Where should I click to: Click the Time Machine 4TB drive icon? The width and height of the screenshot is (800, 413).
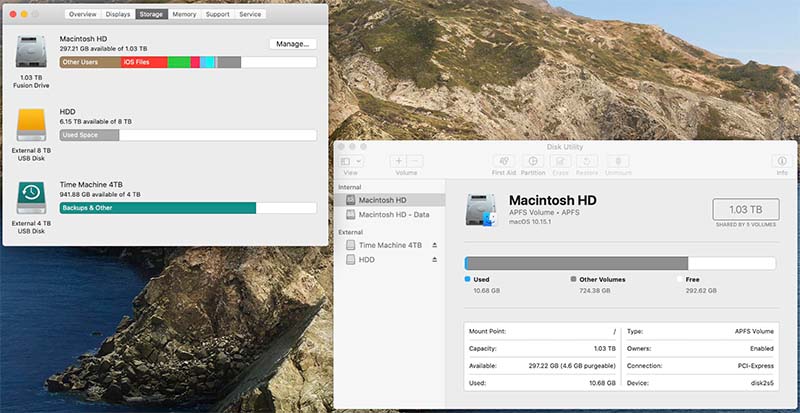31,198
